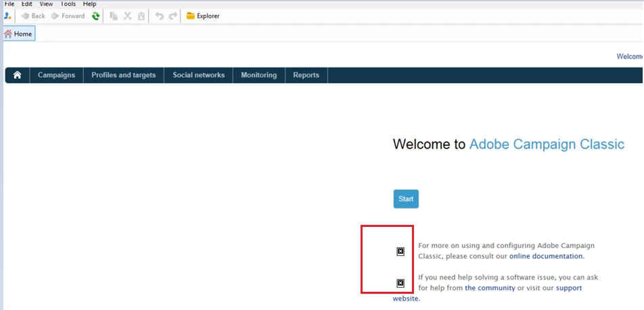Image resolution: width=644 pixels, height=310 pixels.
Task: Click the Redo arrow icon
Action: [173, 16]
